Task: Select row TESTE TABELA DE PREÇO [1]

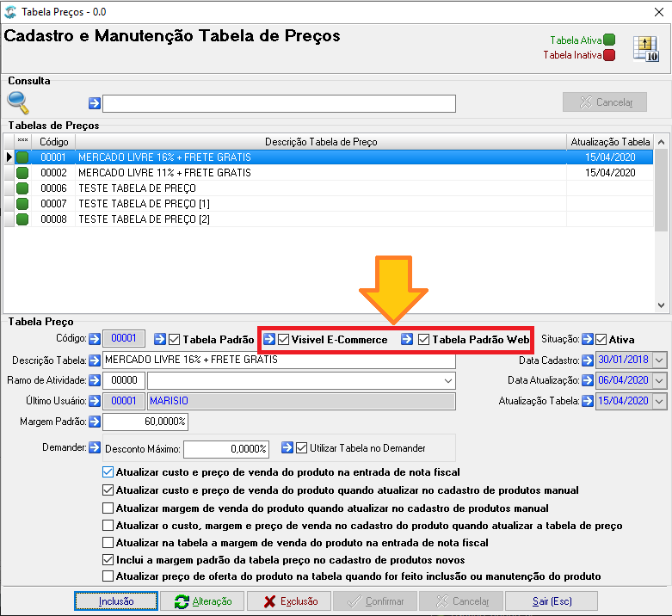Action: tap(329, 204)
